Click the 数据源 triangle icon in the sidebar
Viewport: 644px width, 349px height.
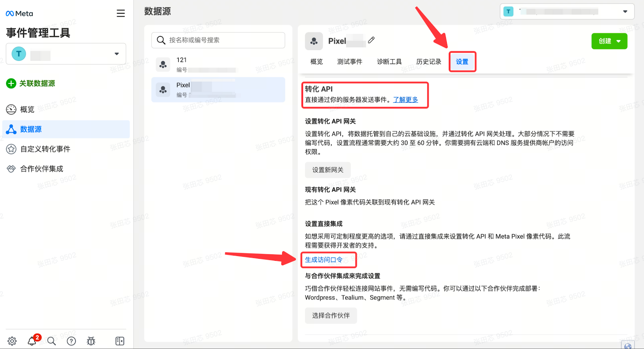11,129
